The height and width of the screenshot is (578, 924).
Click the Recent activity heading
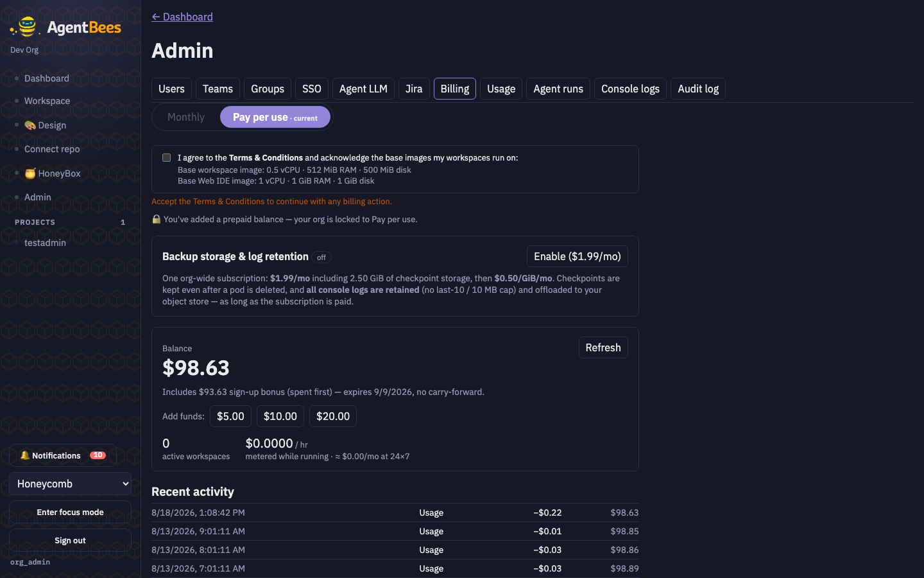[193, 491]
